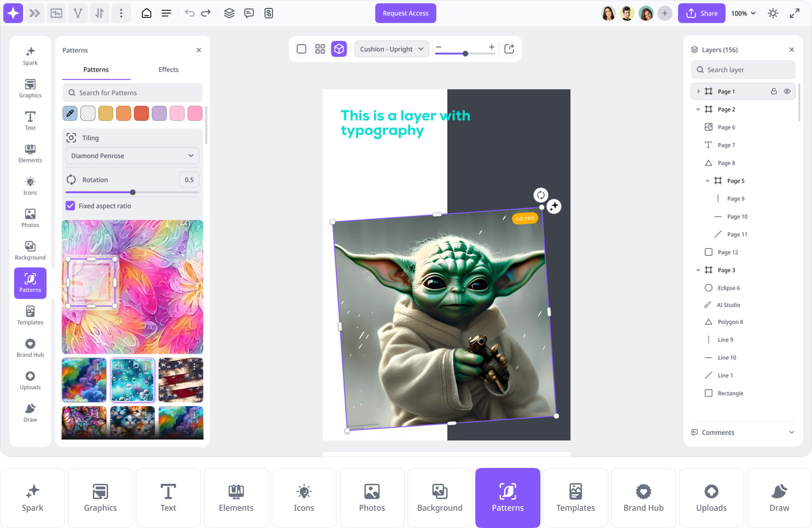Add a collaborator with the plus avatar button

pyautogui.click(x=665, y=13)
